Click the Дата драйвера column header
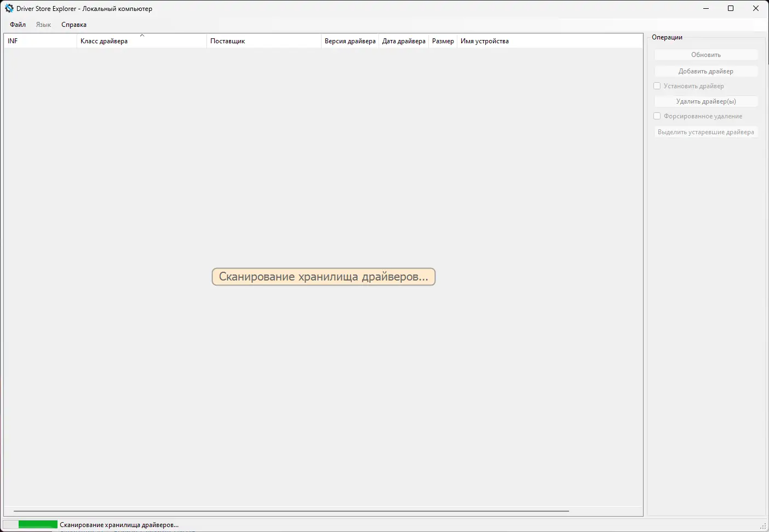Image resolution: width=769 pixels, height=532 pixels. [x=404, y=41]
